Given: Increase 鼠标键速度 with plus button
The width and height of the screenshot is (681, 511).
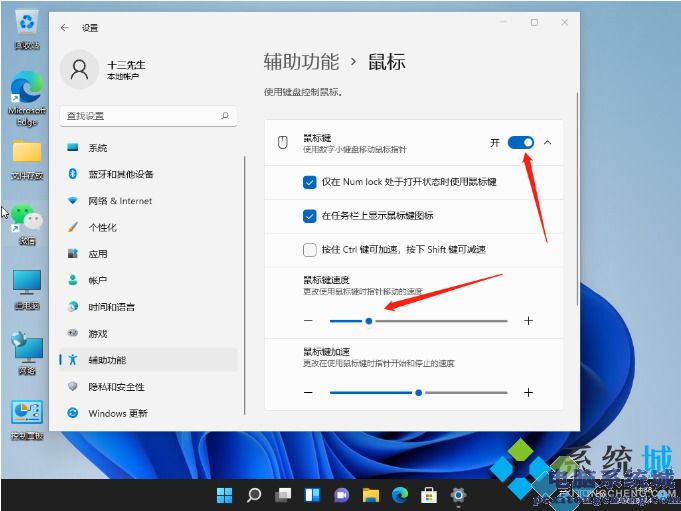Looking at the screenshot, I should [x=528, y=320].
